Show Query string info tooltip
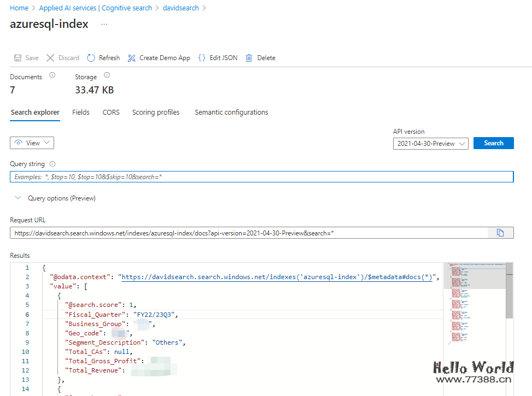The height and width of the screenshot is (396, 532). (x=52, y=164)
